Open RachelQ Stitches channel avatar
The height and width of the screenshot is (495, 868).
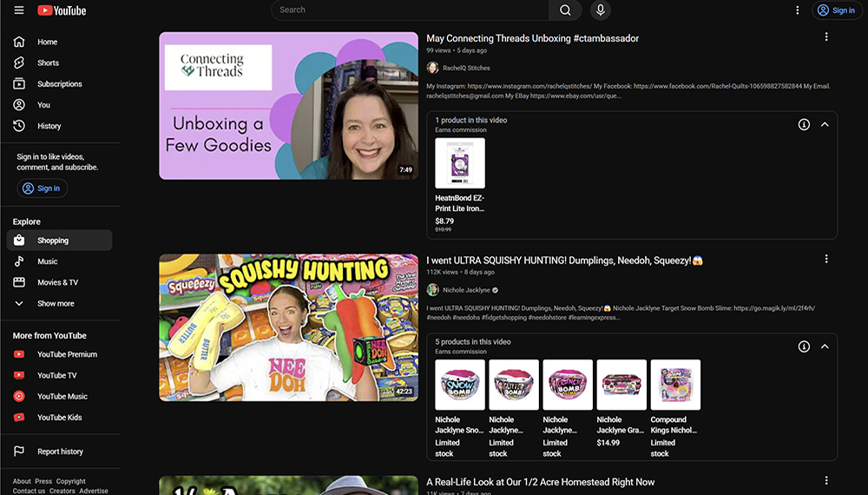(x=432, y=68)
